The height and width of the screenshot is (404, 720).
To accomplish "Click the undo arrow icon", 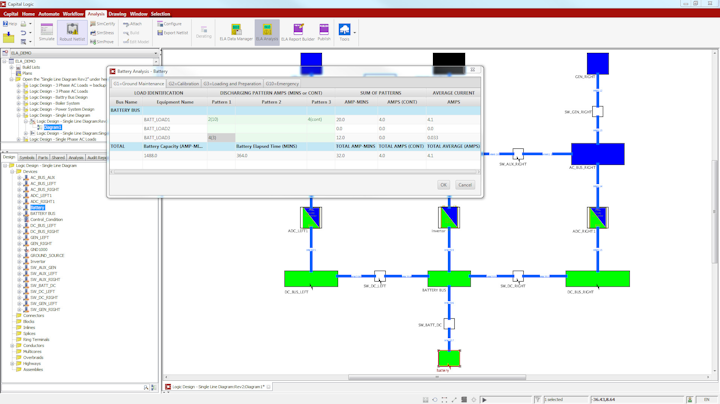I will (23, 33).
